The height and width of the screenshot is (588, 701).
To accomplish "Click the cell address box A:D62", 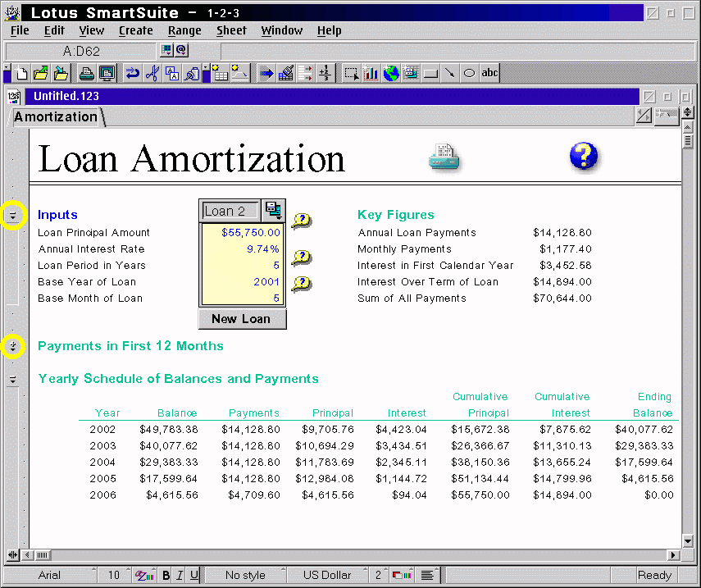I will click(x=81, y=51).
